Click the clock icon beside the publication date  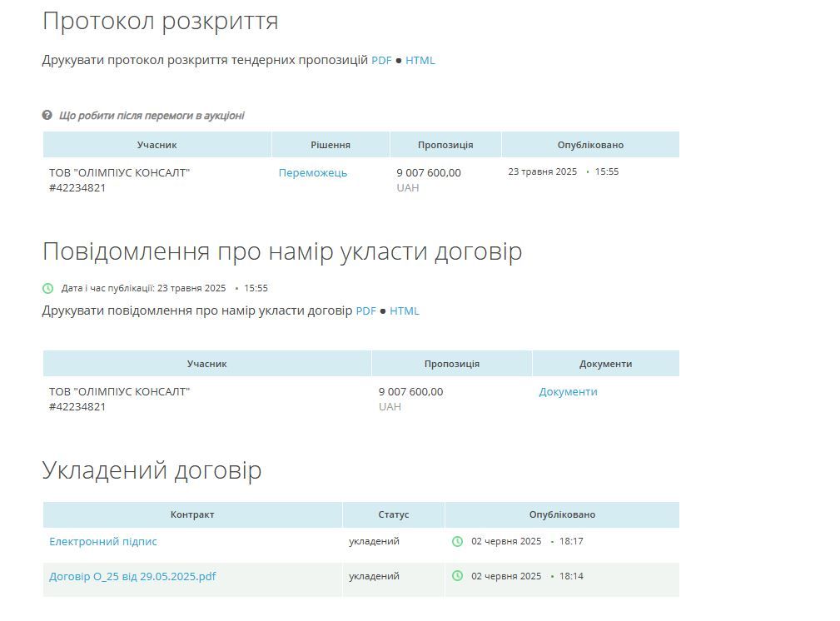[48, 287]
